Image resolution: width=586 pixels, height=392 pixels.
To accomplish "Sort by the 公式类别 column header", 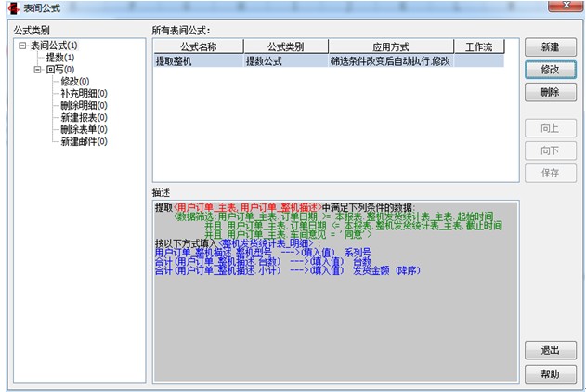I will pyautogui.click(x=285, y=46).
